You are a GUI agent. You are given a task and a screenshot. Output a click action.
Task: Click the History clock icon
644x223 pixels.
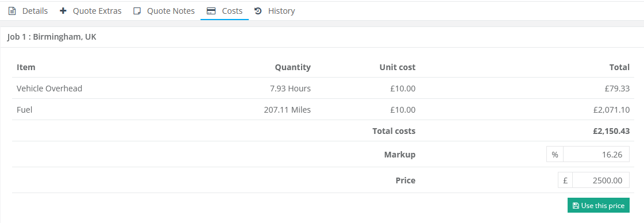[x=258, y=11]
